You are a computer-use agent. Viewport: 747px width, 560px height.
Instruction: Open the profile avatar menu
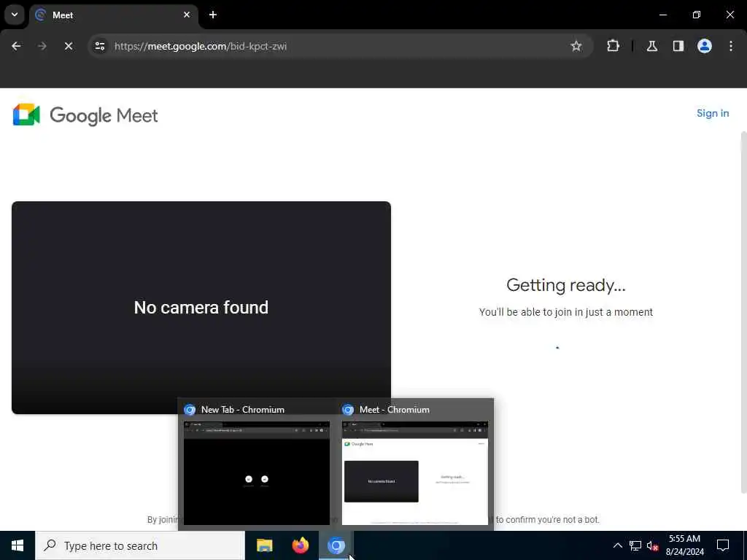(705, 46)
